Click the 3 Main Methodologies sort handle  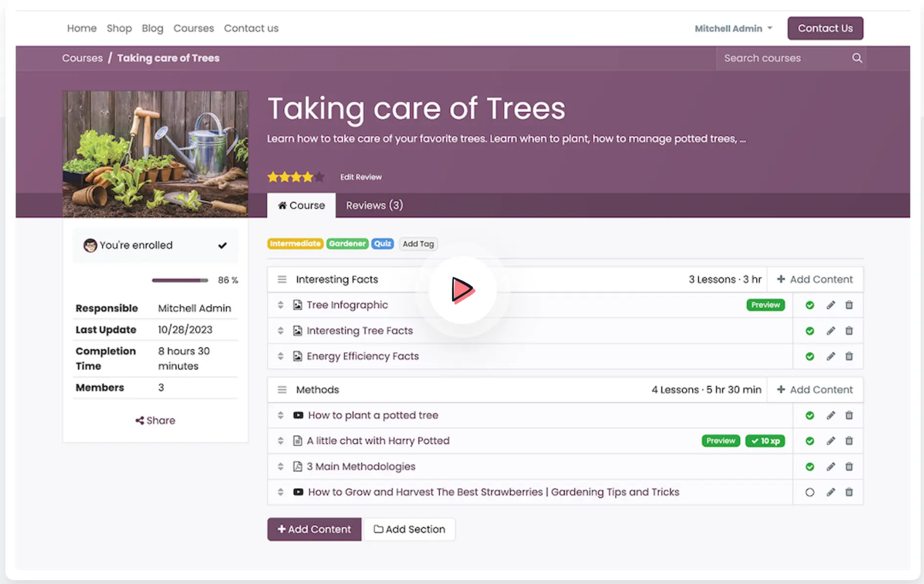(x=281, y=466)
